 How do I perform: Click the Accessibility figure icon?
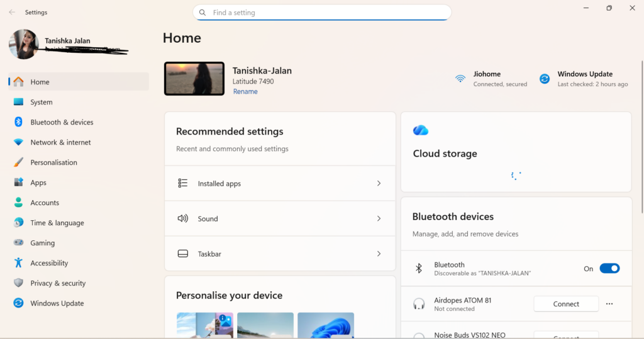18,262
